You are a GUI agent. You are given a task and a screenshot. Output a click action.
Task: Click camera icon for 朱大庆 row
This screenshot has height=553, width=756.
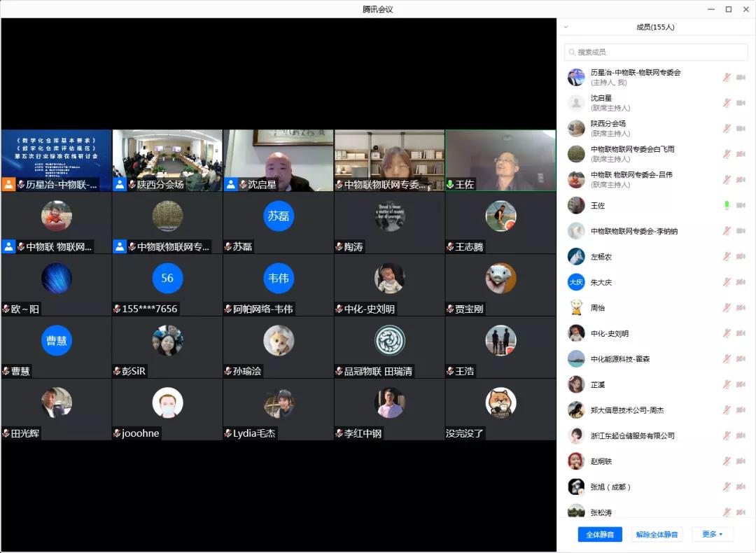[741, 282]
